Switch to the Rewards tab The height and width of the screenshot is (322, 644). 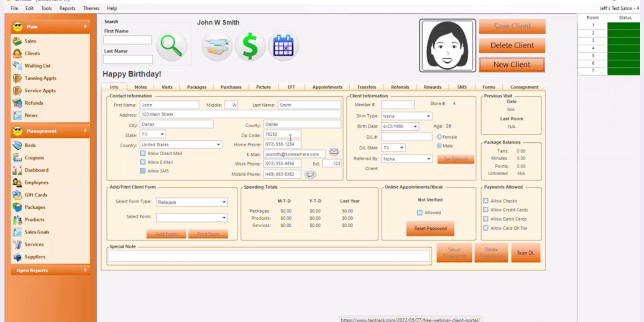[x=432, y=87]
